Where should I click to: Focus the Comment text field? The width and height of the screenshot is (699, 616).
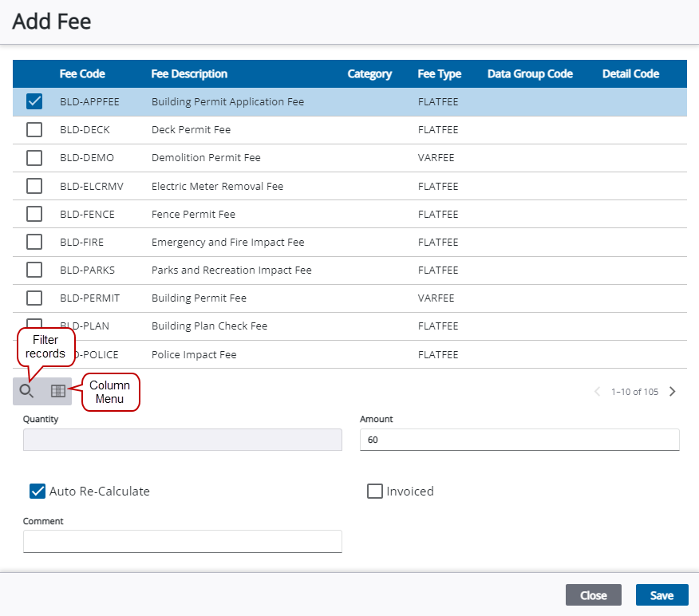pyautogui.click(x=182, y=541)
